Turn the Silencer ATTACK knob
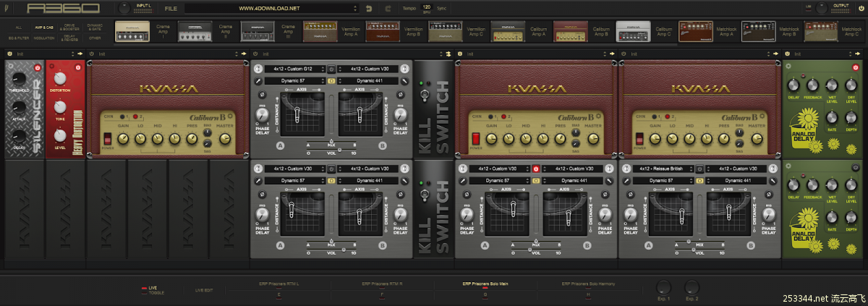 tap(19, 108)
